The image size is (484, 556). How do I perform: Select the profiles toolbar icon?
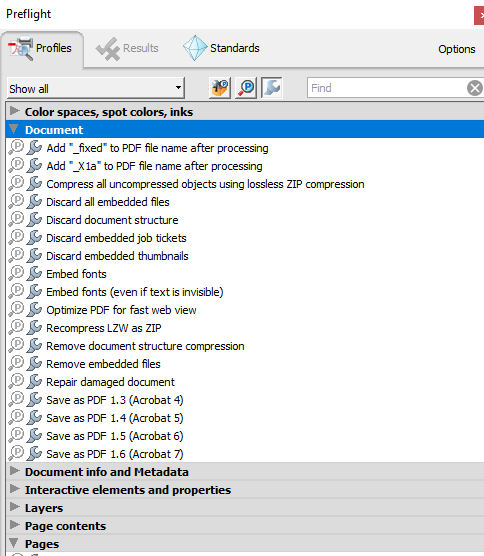[x=220, y=88]
